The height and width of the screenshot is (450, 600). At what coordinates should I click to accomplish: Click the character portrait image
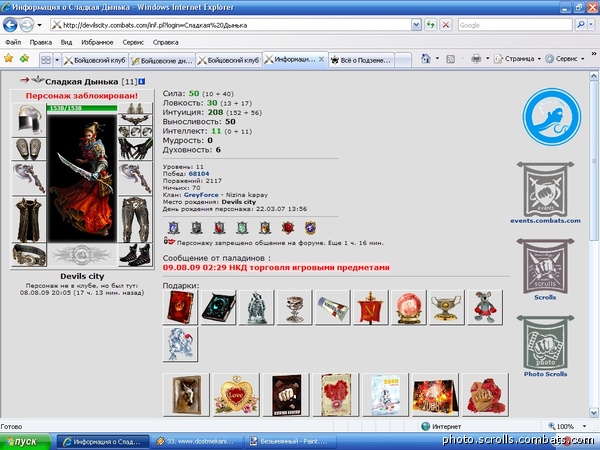click(x=82, y=178)
